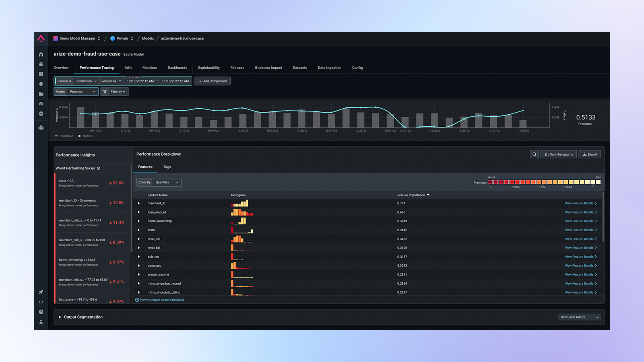The width and height of the screenshot is (644, 362).
Task: Select the worst precision swatch in legend
Action: click(490, 182)
